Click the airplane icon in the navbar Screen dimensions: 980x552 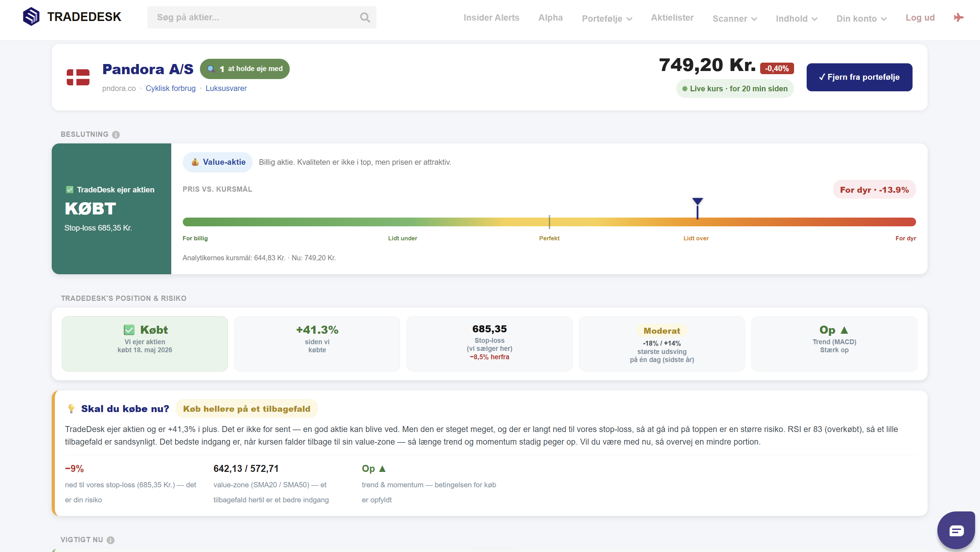[959, 17]
